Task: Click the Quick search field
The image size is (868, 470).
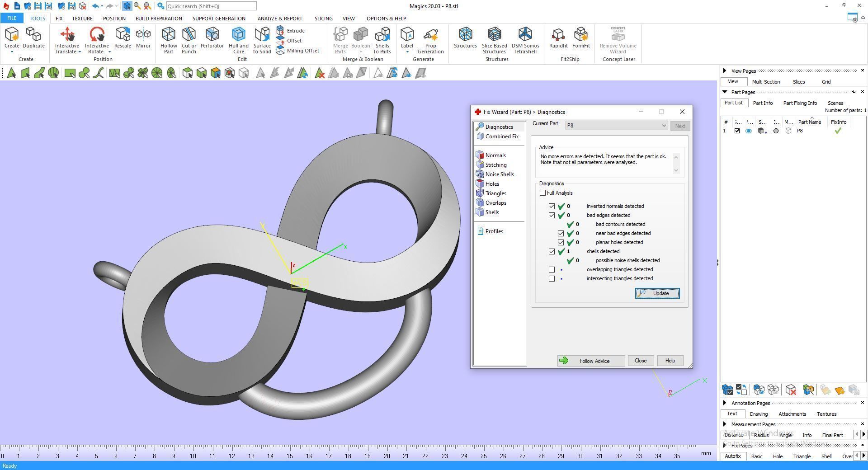Action: pyautogui.click(x=211, y=6)
